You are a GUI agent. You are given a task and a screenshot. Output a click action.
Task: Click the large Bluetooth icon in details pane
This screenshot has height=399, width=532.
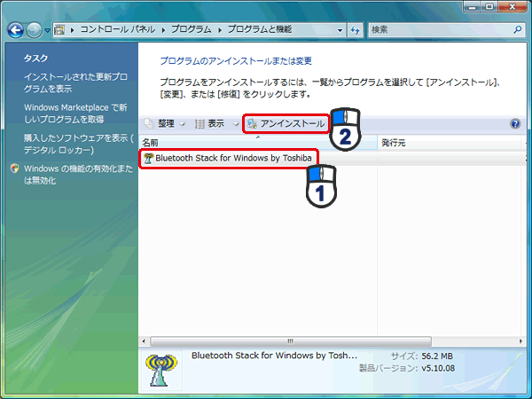coord(161,371)
